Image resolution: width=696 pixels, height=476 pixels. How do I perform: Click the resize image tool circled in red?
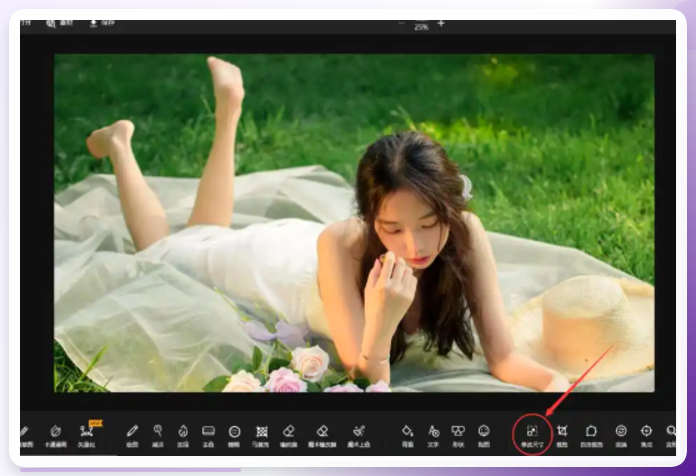[x=532, y=436]
